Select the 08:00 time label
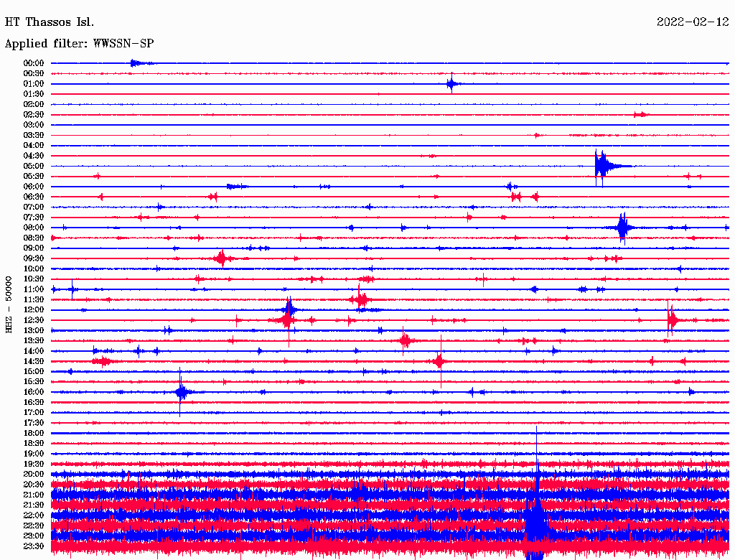735x560 pixels. tap(33, 228)
